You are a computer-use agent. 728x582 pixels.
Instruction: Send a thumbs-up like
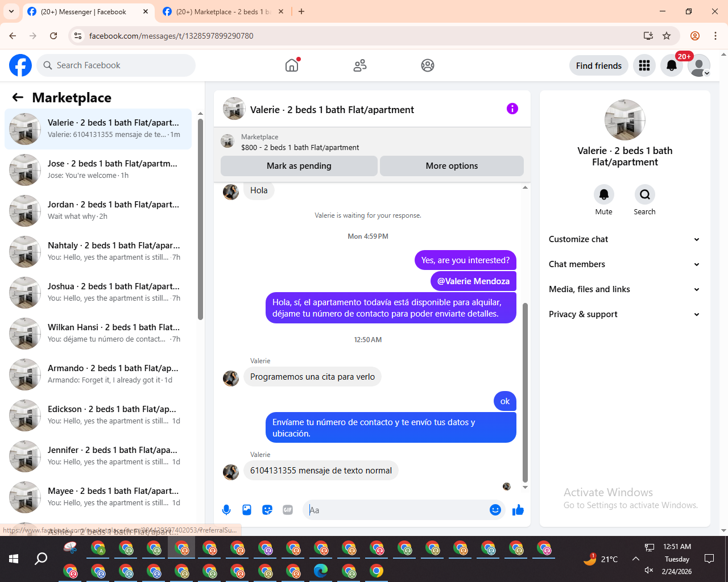click(518, 510)
